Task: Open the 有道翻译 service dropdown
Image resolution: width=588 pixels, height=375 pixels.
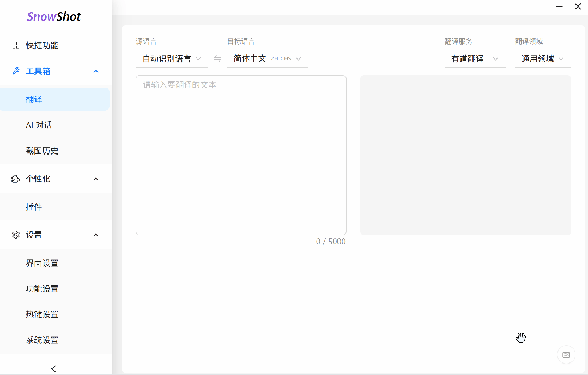Action: pyautogui.click(x=475, y=59)
